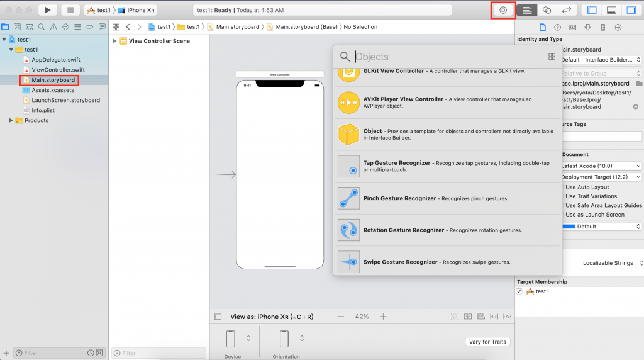The height and width of the screenshot is (360, 644).
Task: Go back in editor history
Action: (128, 26)
